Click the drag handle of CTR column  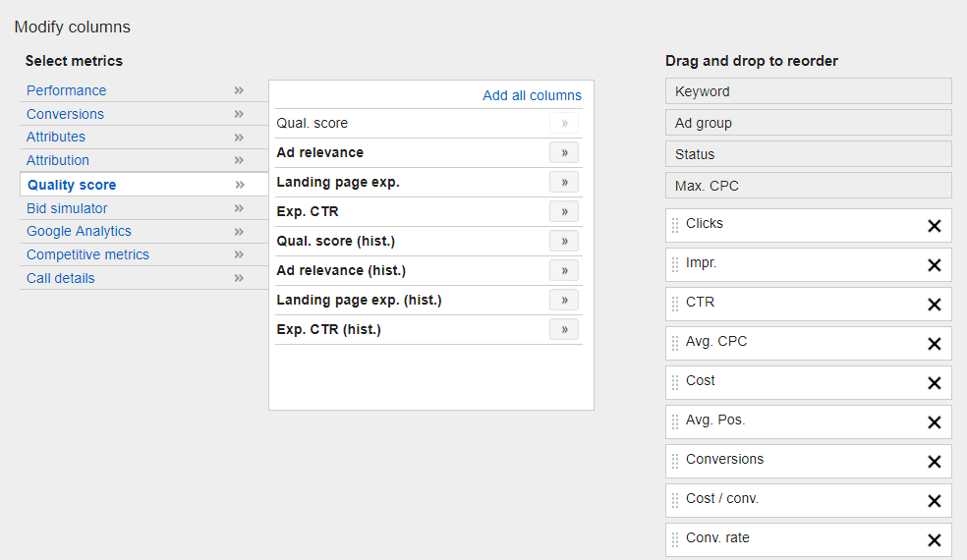pos(675,304)
